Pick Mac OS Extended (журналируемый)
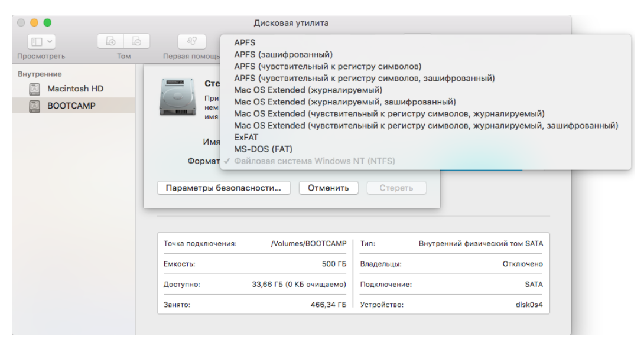This screenshot has height=340, width=644. pyautogui.click(x=308, y=90)
